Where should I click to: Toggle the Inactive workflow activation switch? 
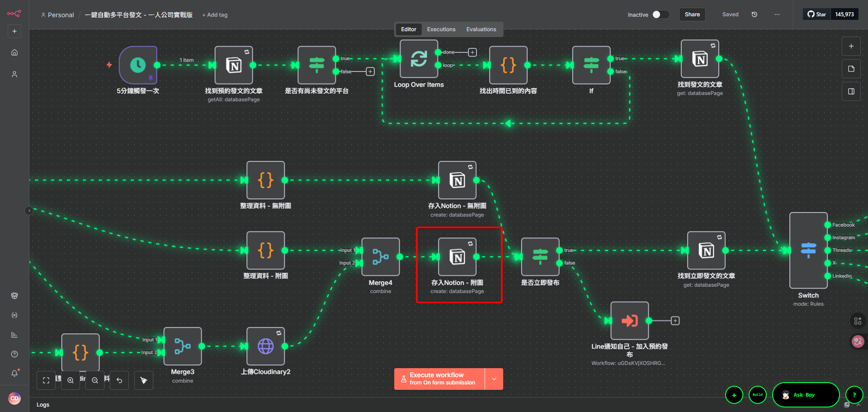coord(660,14)
